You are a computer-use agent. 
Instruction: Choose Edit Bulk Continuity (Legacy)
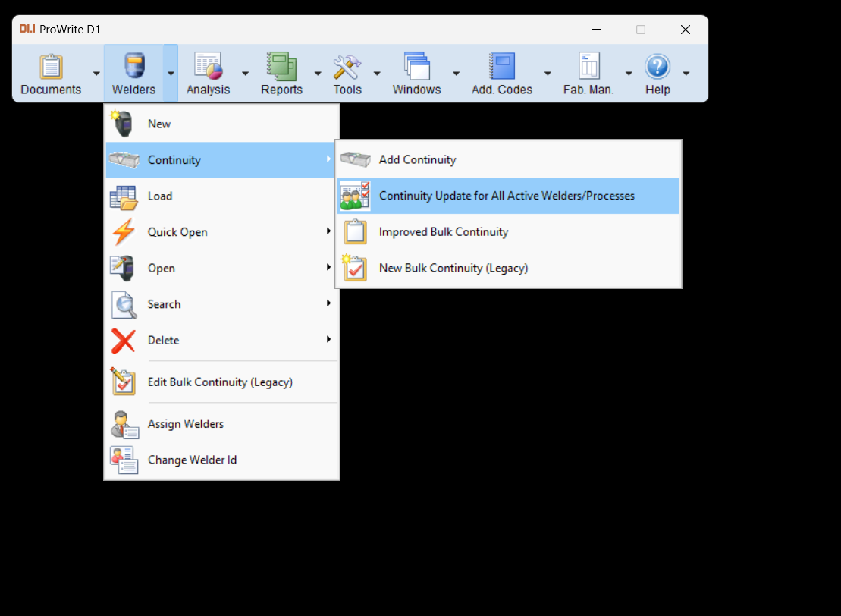[222, 382]
